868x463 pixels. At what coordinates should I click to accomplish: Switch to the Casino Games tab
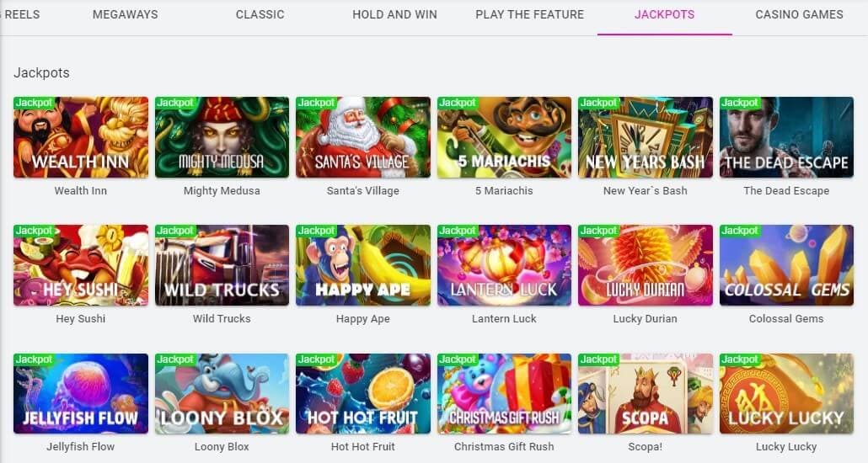click(x=800, y=15)
